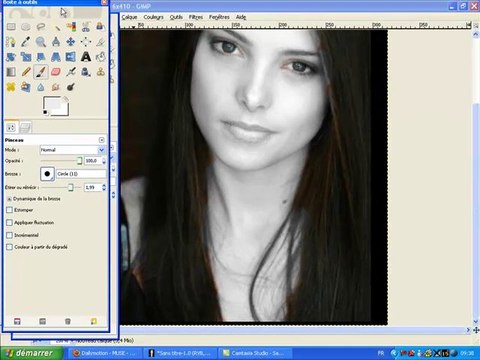Reset tool options to defaults icon
Screen dimensions: 480x360
tap(94, 321)
